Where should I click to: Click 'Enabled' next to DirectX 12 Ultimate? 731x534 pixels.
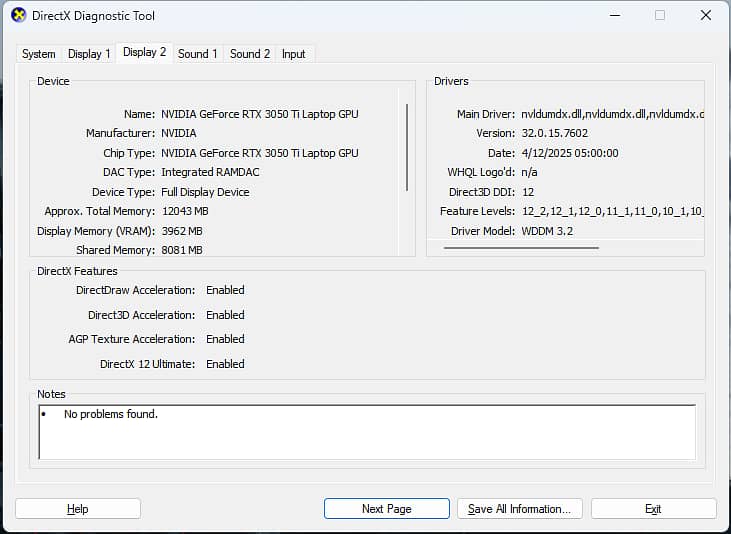pos(225,364)
